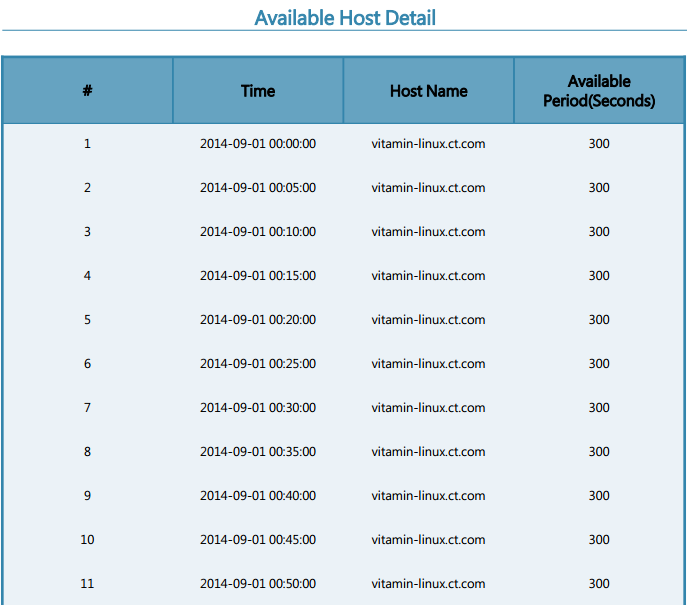
Task: Select row number 9 cell
Action: 87,495
